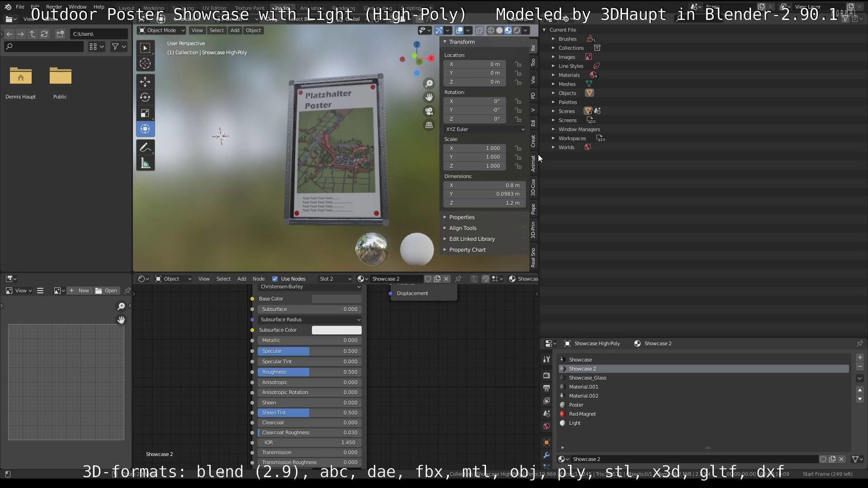Screen dimensions: 868x488
Task: Expand the Align Tools panel
Action: click(x=462, y=228)
